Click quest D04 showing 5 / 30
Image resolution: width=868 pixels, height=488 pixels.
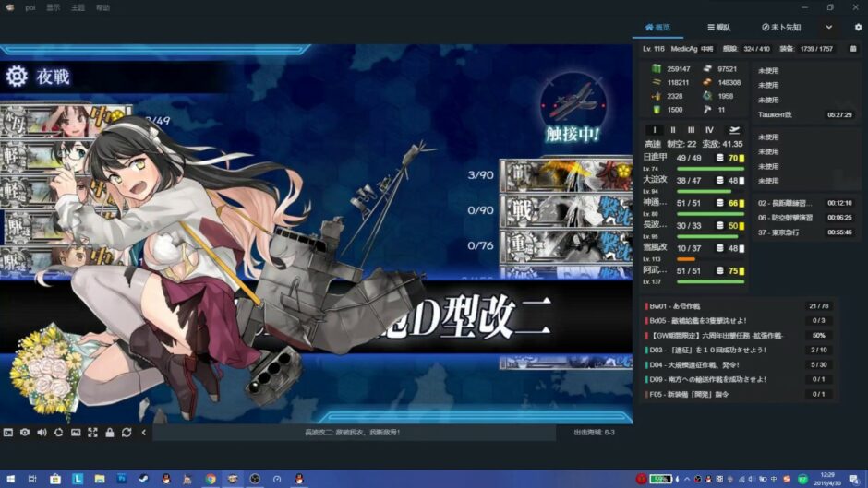pos(739,364)
